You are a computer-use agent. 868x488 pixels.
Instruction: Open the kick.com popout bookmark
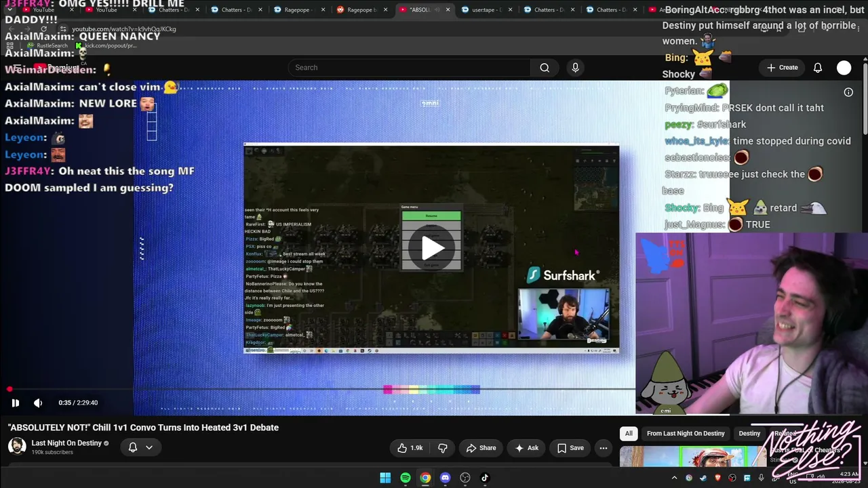106,45
